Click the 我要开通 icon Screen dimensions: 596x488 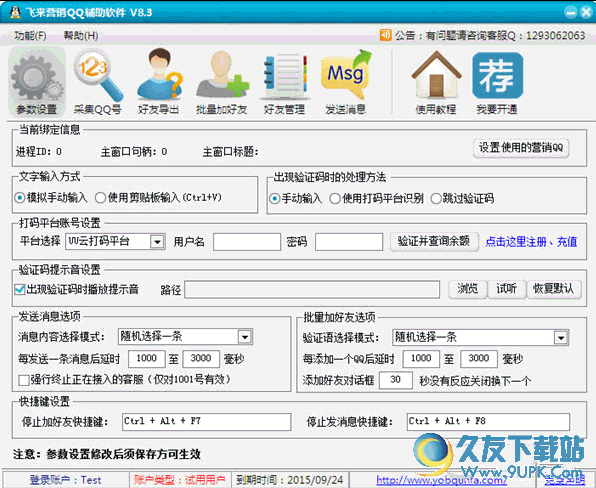[497, 82]
